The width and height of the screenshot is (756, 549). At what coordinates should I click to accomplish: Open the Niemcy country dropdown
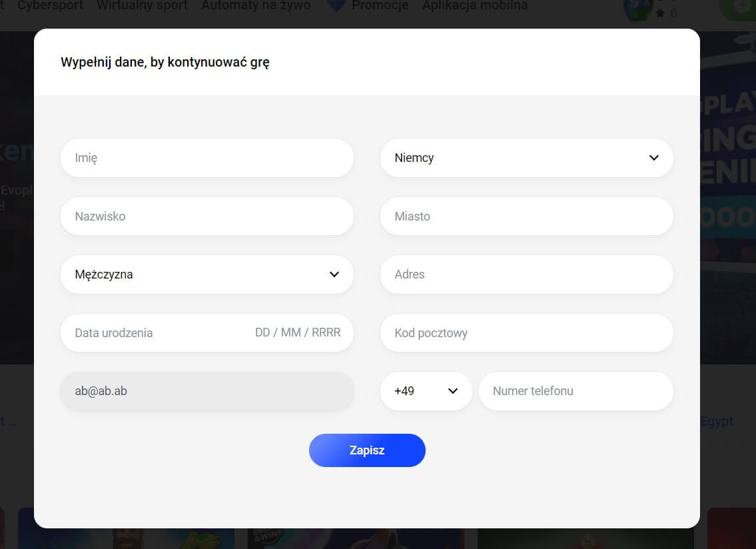526,158
